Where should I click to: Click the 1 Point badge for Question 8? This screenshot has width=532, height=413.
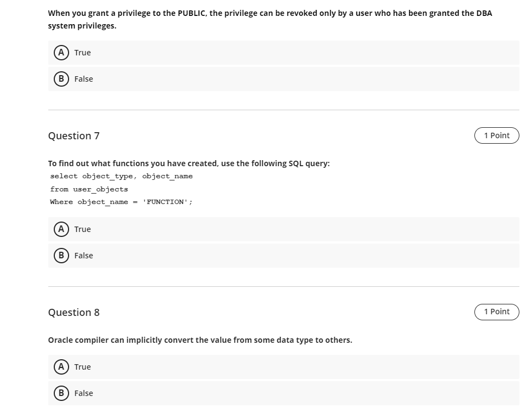point(496,312)
